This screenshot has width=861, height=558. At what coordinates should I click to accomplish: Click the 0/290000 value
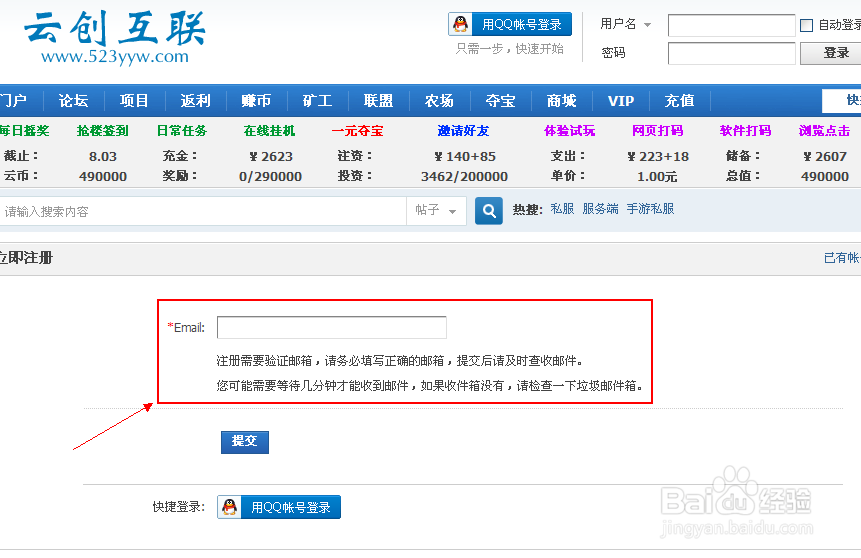point(270,176)
